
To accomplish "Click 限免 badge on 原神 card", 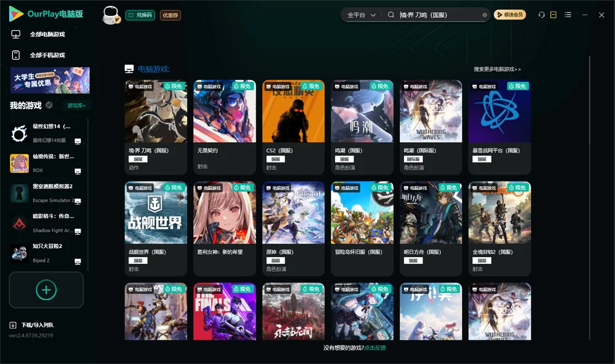I will [x=311, y=188].
